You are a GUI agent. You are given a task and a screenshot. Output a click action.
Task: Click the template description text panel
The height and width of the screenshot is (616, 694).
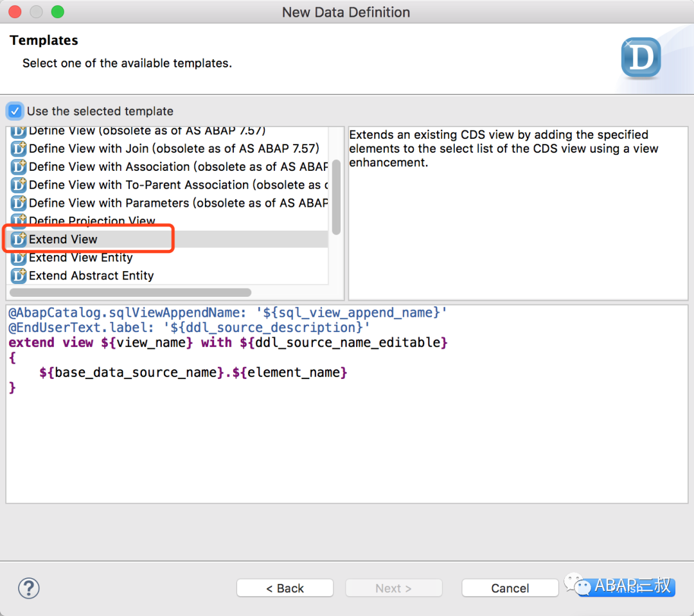click(519, 213)
